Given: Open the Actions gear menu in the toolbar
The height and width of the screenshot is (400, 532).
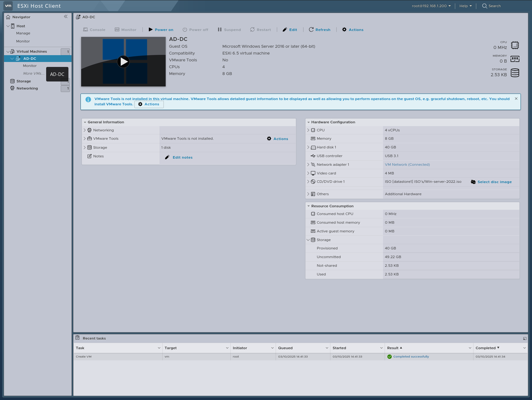Looking at the screenshot, I should 344,29.
